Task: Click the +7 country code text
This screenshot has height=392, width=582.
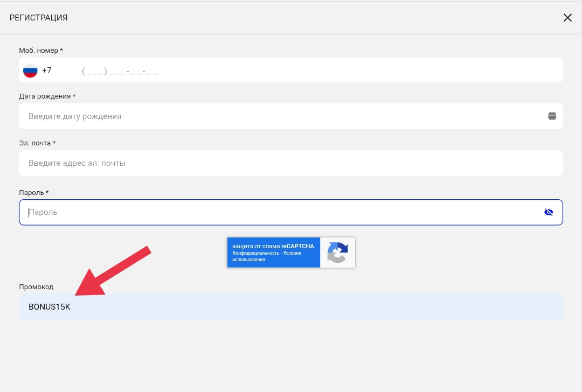Action: pos(47,71)
